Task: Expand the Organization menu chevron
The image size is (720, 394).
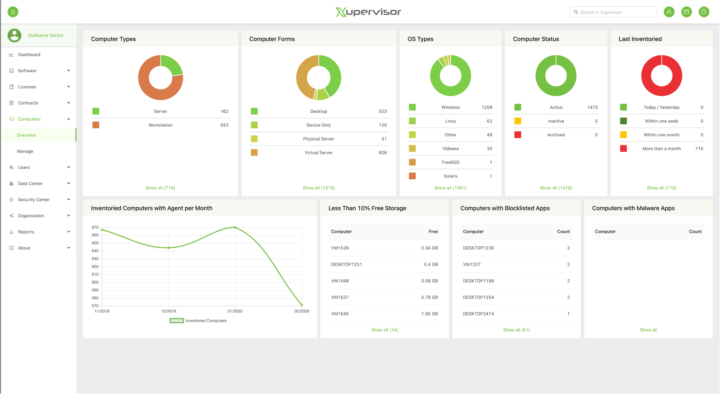Action: (68, 216)
